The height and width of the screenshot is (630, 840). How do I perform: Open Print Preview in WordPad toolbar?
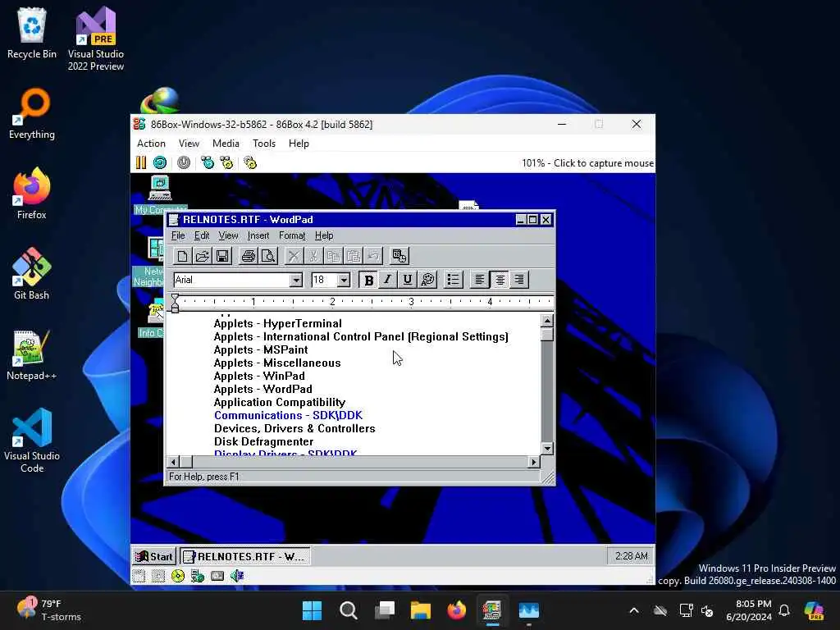coord(268,256)
